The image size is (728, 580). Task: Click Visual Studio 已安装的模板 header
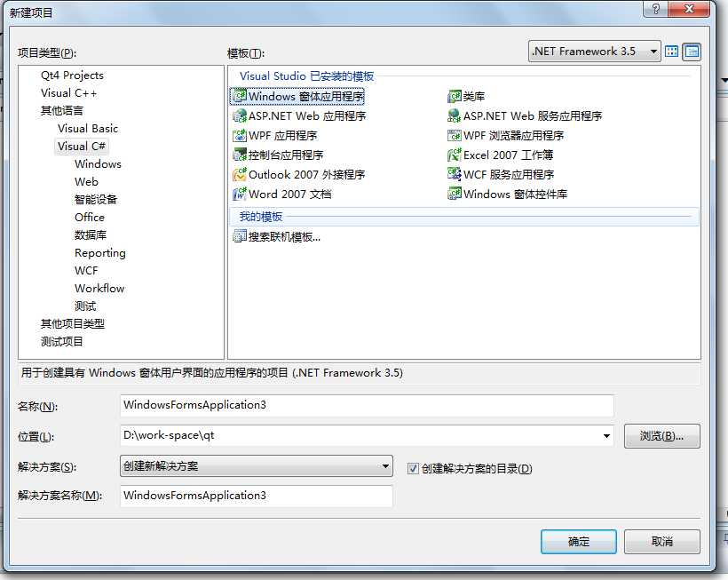(307, 76)
